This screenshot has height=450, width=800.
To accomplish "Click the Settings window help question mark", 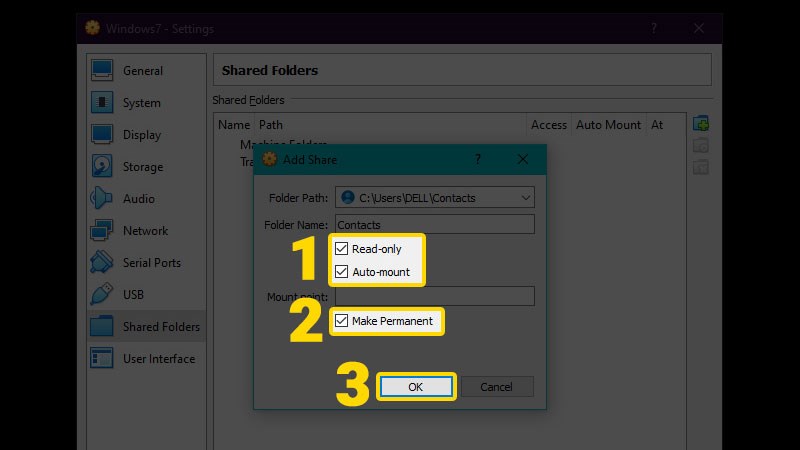I will click(654, 29).
